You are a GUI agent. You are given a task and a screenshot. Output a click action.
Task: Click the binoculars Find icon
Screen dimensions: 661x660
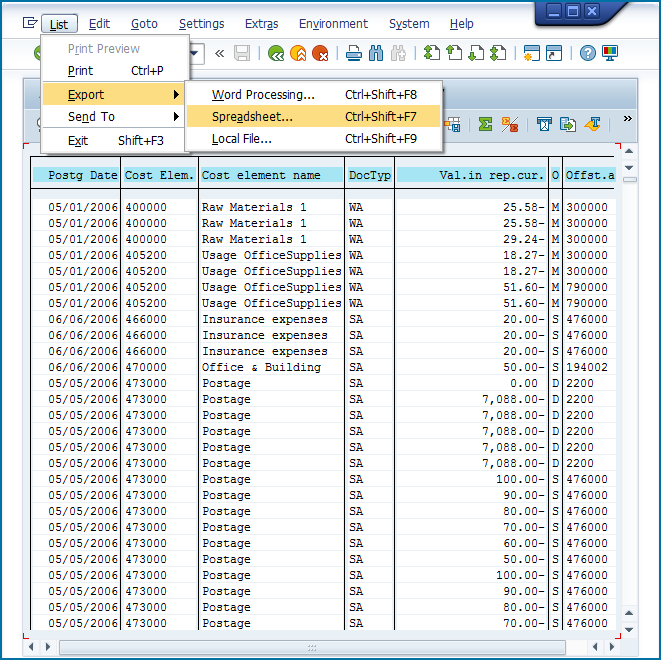tap(376, 54)
